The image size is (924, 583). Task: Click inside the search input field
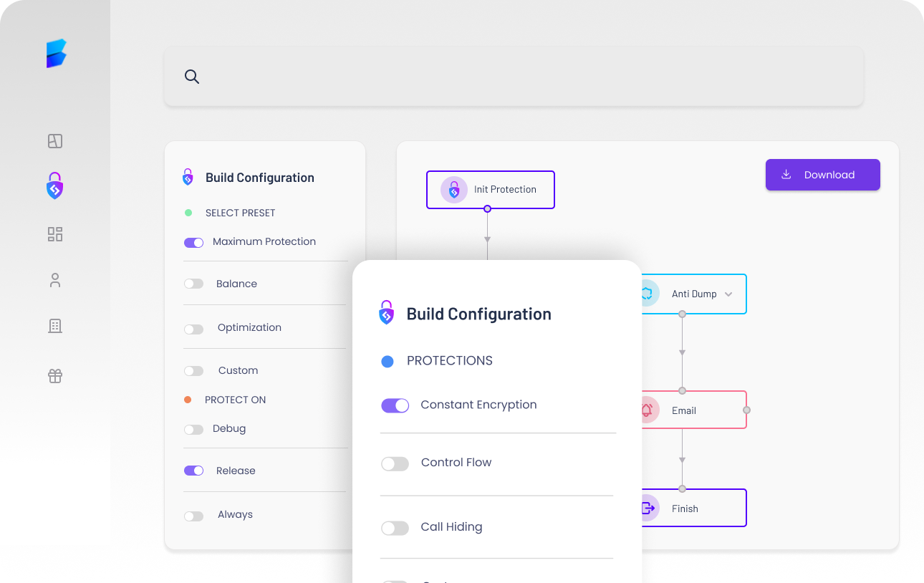click(523, 77)
